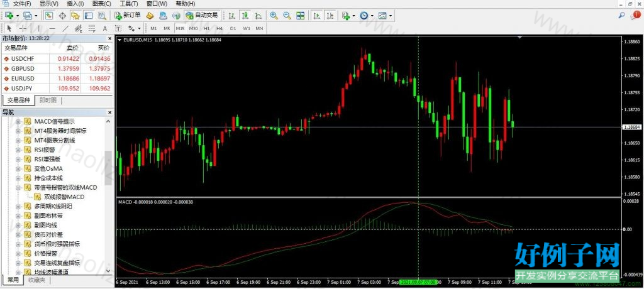The width and height of the screenshot is (644, 289).
Task: Open the 文件(F) menu
Action: (22, 4)
